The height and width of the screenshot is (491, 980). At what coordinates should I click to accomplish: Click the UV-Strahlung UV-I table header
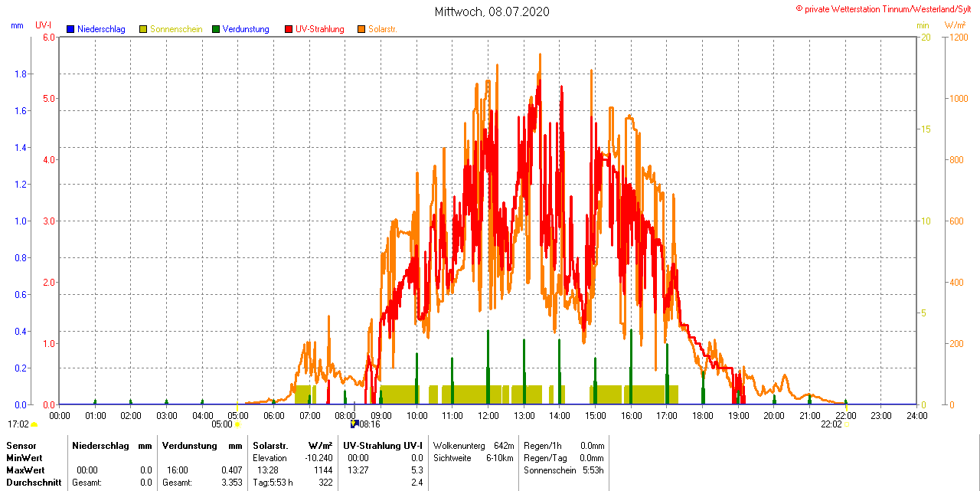click(384, 445)
